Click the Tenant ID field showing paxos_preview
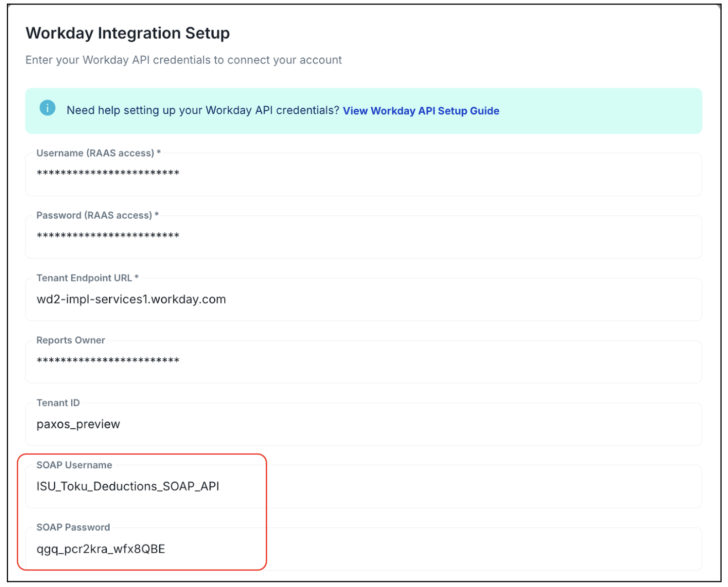 pos(364,424)
